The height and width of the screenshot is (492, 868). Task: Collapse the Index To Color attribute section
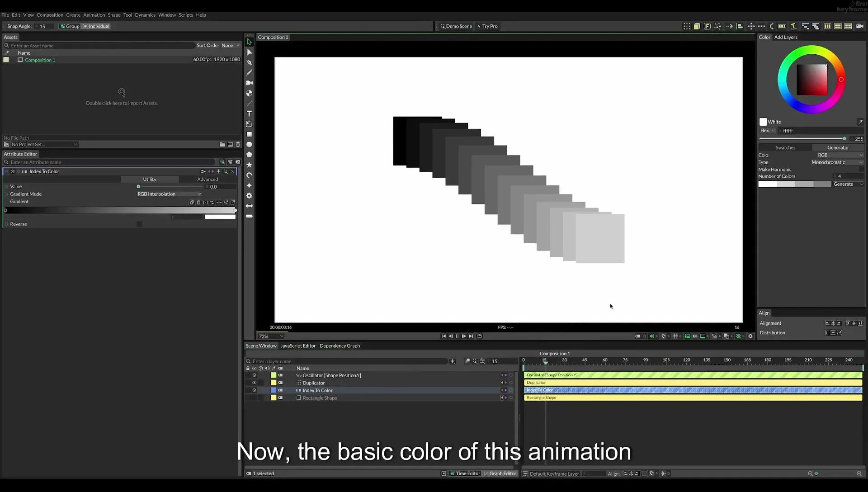coord(6,171)
